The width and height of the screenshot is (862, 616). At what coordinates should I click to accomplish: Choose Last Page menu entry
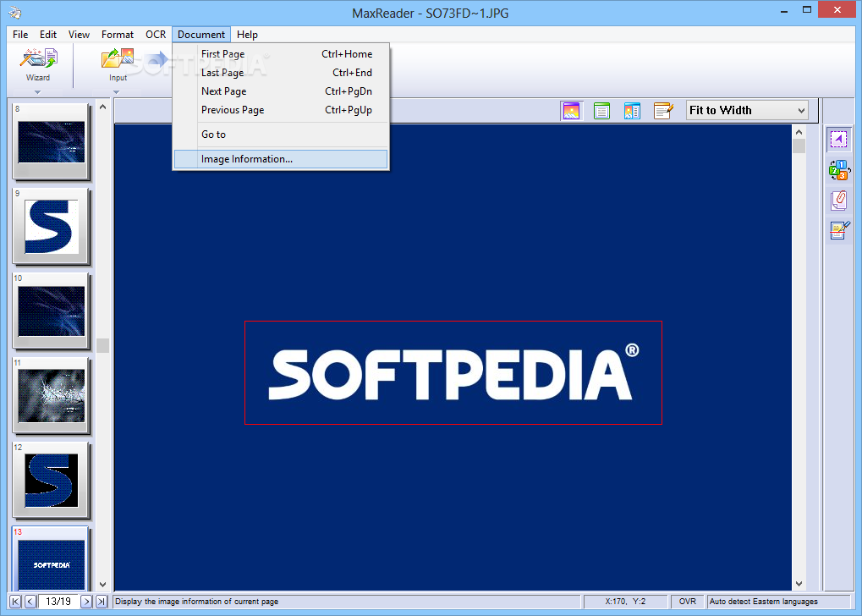pyautogui.click(x=281, y=73)
